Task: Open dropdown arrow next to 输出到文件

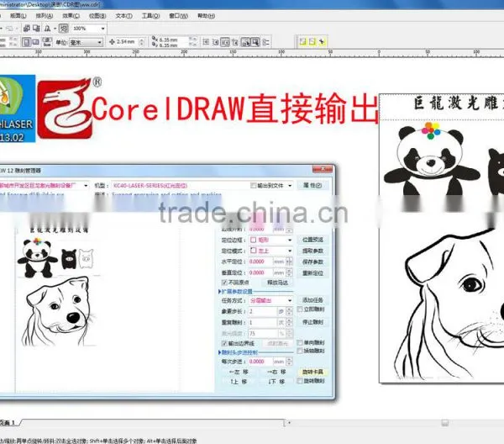Action: coord(290,186)
